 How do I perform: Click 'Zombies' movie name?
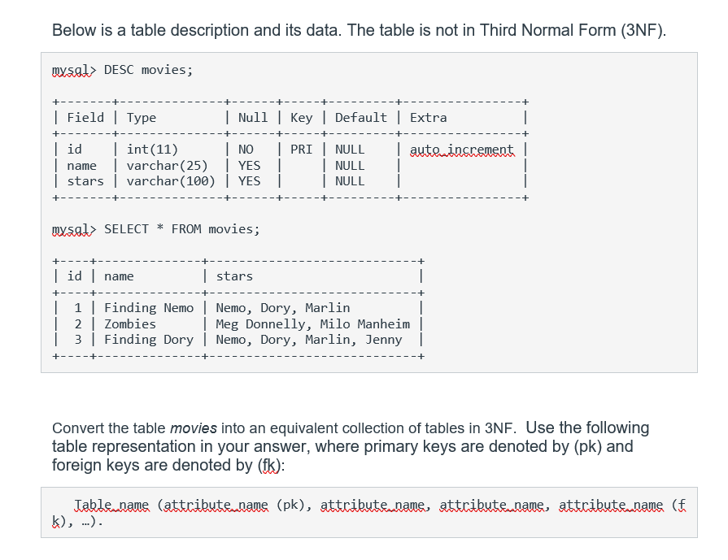tap(130, 324)
